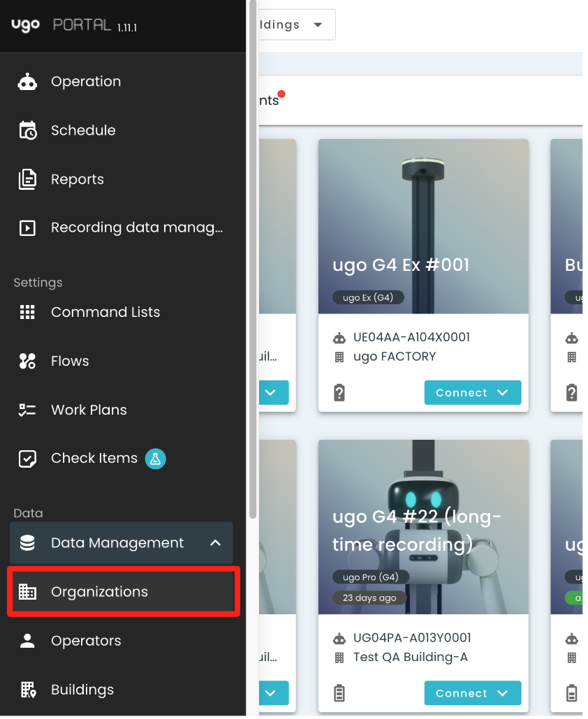Viewport: 588px width, 719px height.
Task: Go to Reports
Action: point(121,179)
